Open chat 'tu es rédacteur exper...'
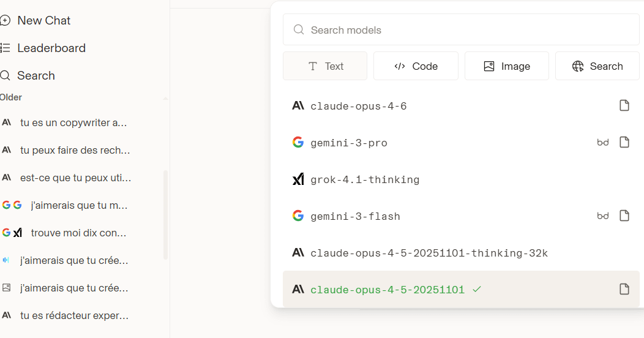 tap(74, 315)
